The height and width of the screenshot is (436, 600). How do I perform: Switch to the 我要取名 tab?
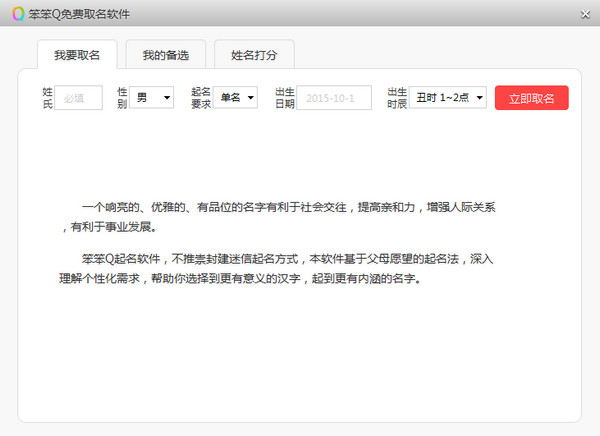(x=77, y=55)
